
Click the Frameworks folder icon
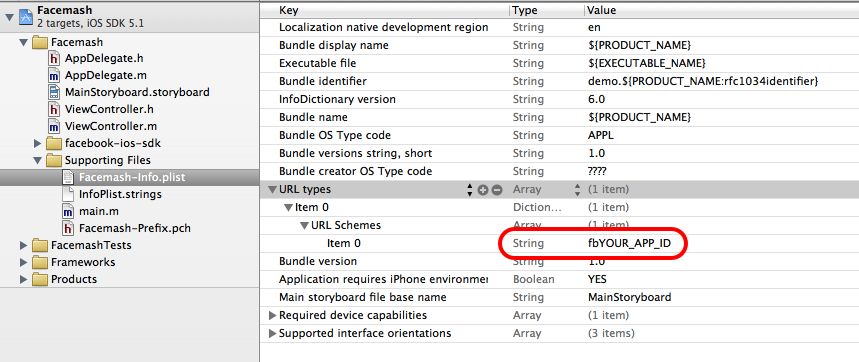pyautogui.click(x=39, y=262)
